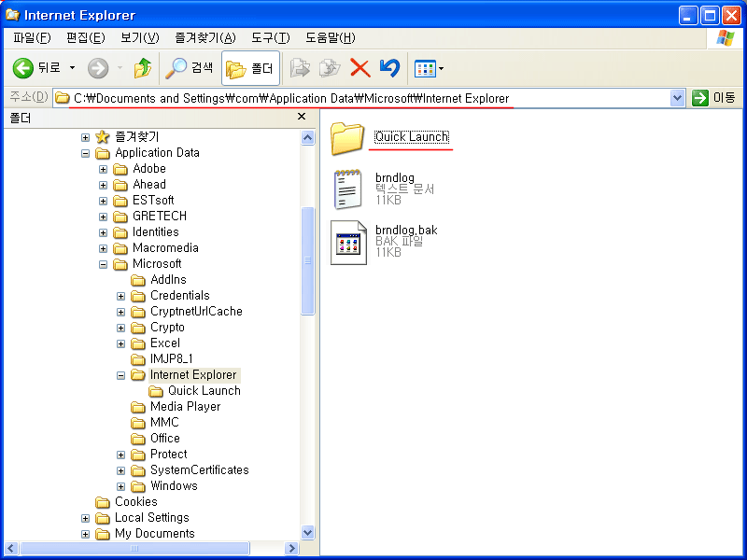
Task: Click the red X Delete icon
Action: [360, 68]
